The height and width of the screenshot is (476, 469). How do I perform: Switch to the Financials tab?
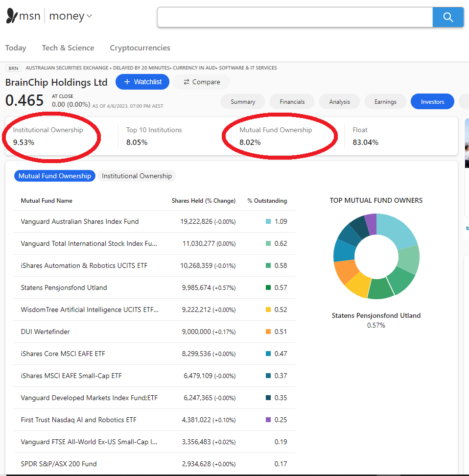[x=292, y=102]
